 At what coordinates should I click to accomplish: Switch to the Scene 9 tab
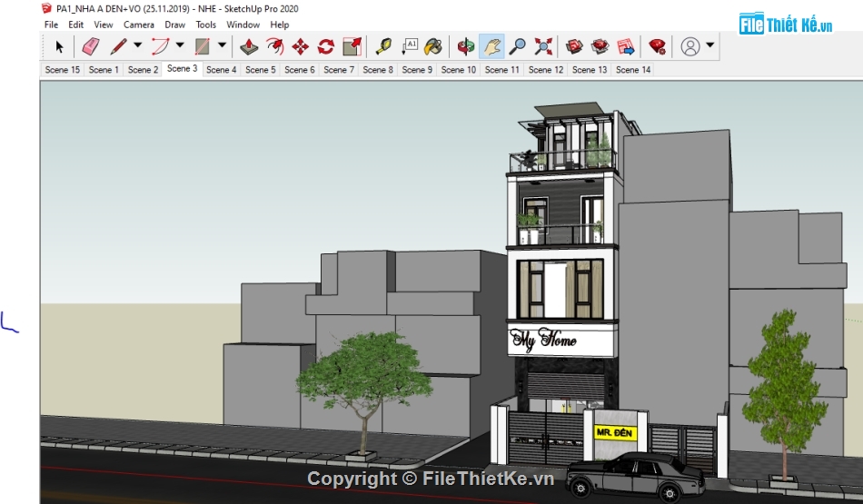tap(417, 70)
